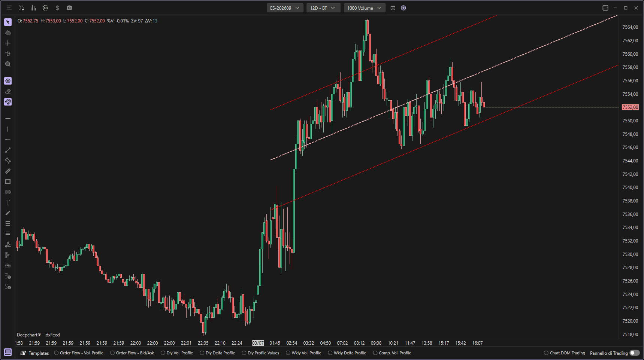
Task: Select the four-line levels tool
Action: (8, 234)
